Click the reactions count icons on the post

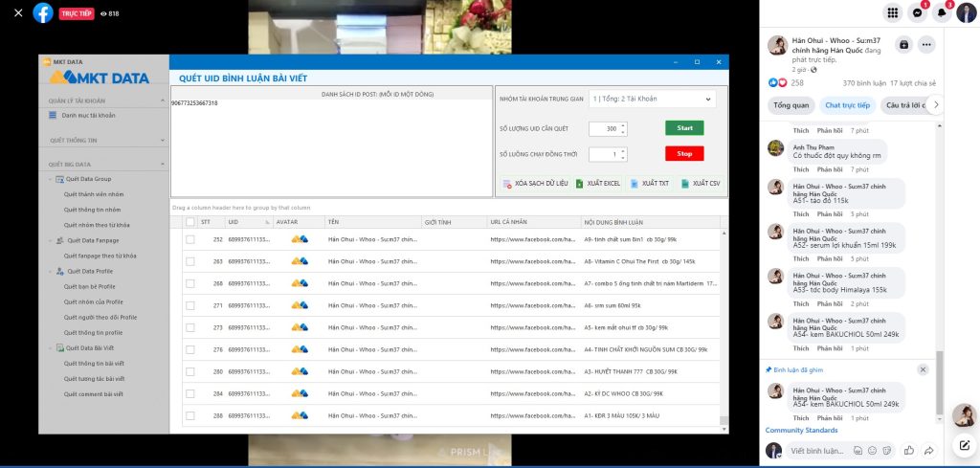click(x=777, y=82)
